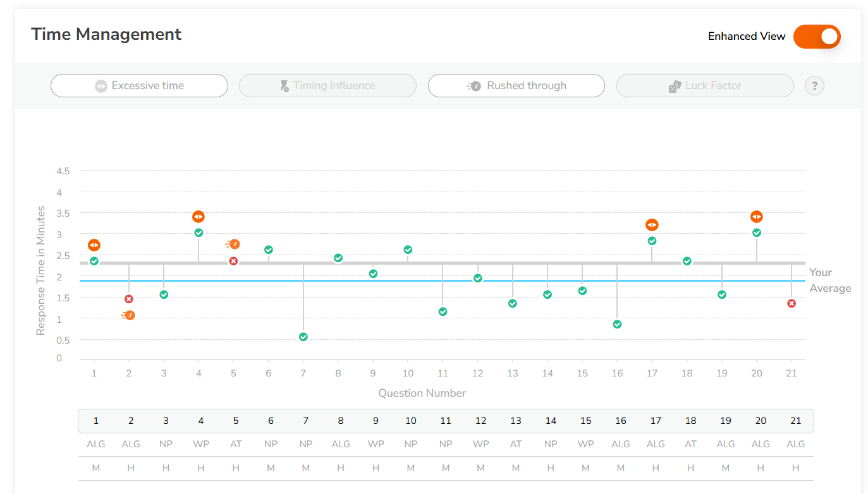Click excessive time icon above question 20
Screen dimensions: 868x494
tap(757, 217)
